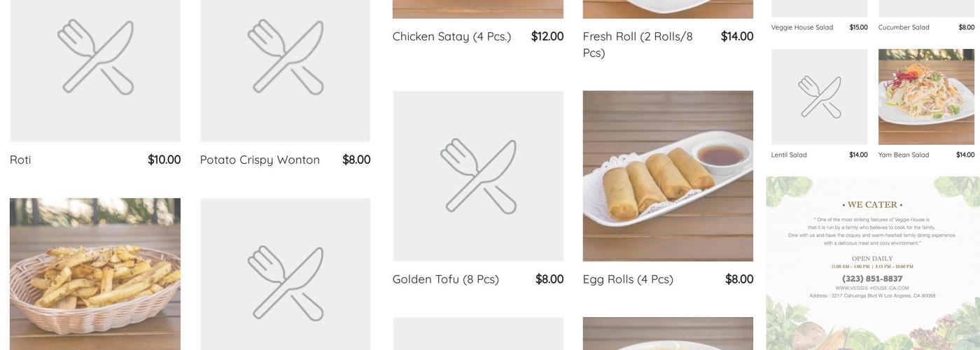Click the Golden Tofu (8 Pcs) label
The height and width of the screenshot is (350, 980).
pos(446,279)
